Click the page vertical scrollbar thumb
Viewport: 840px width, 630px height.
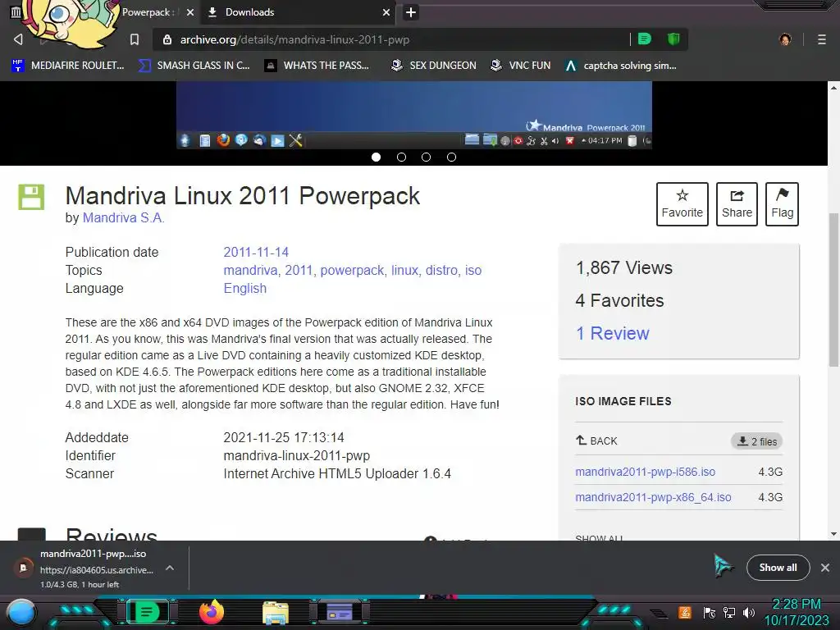[833, 290]
